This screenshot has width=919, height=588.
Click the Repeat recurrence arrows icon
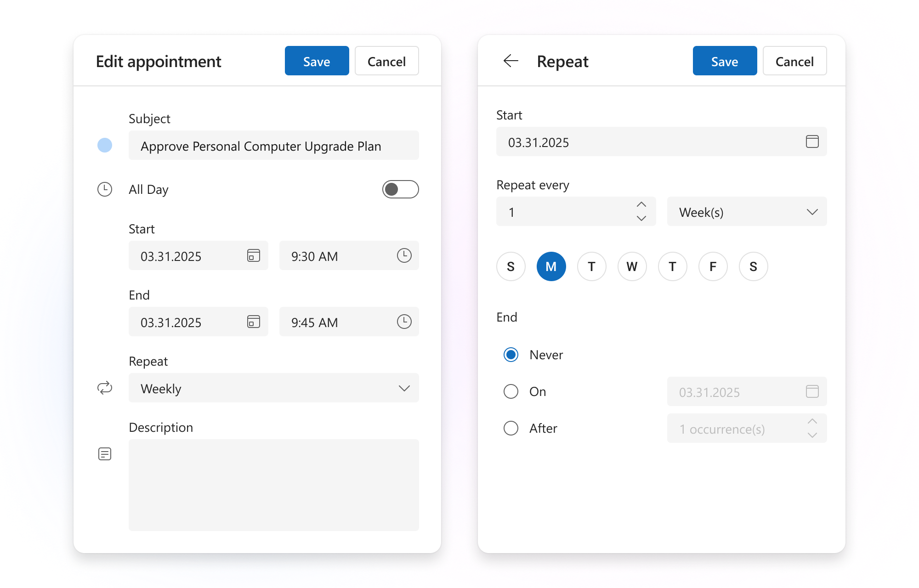pos(105,388)
